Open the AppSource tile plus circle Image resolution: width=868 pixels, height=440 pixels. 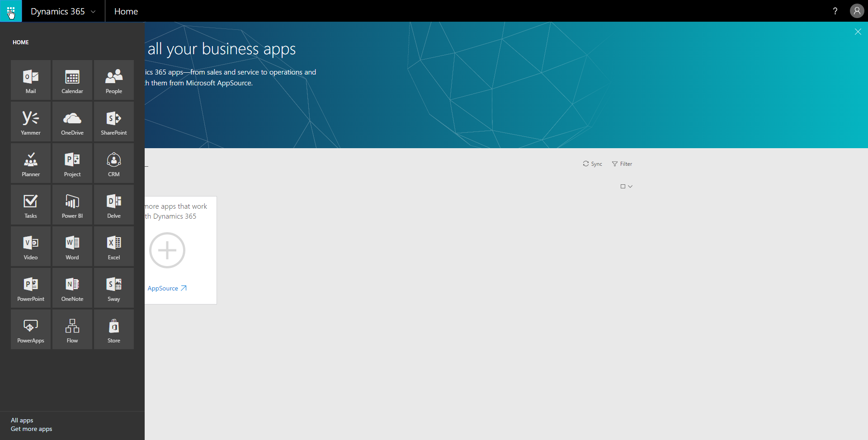[167, 250]
